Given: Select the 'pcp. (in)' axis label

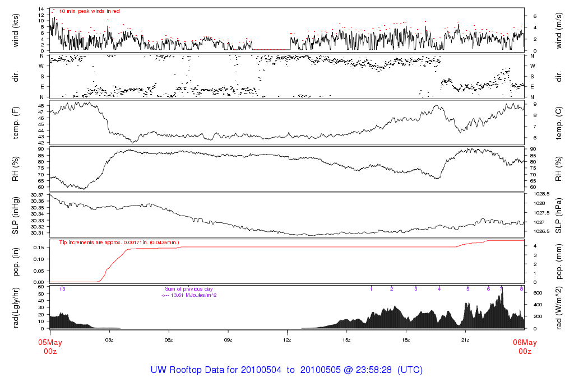Looking at the screenshot, I should click(15, 262).
